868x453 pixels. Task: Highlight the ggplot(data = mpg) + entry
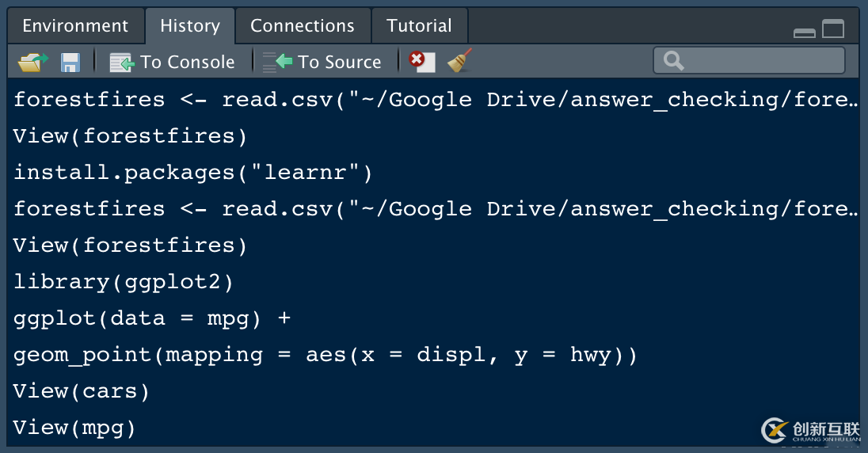point(152,318)
